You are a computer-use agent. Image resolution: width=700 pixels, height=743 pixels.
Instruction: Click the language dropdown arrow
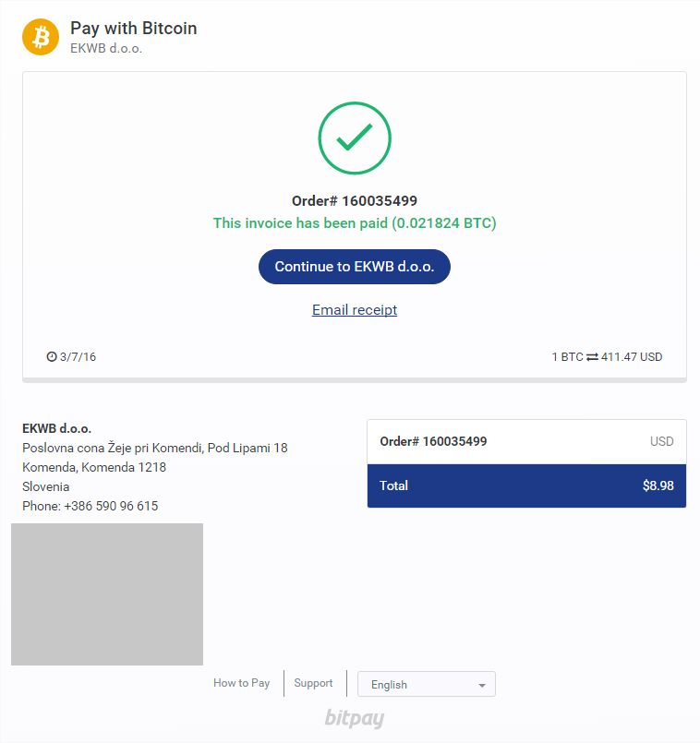click(482, 685)
